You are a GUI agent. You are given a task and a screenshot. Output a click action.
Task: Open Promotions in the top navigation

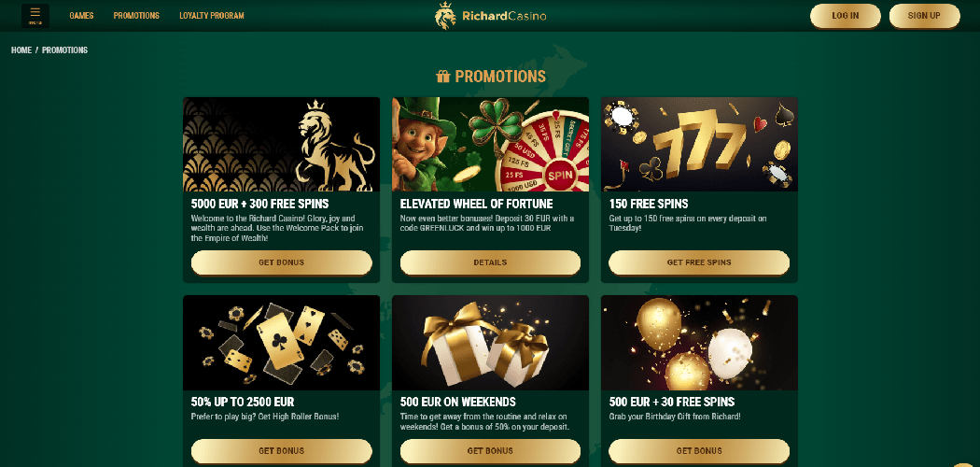(136, 16)
